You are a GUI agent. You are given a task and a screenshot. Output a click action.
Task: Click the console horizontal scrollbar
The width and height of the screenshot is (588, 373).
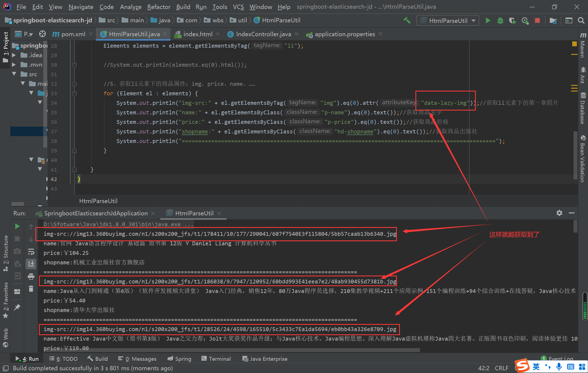tap(231, 350)
